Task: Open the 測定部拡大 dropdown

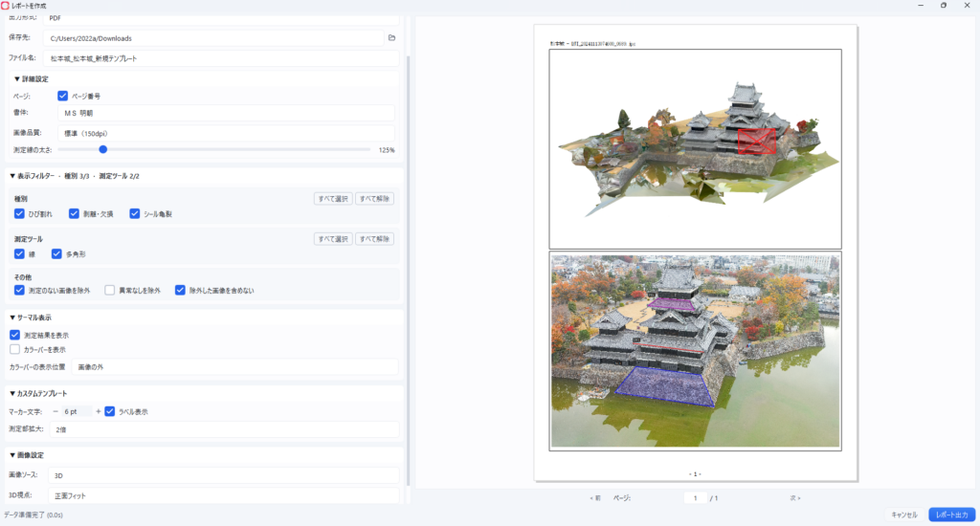Action: tap(224, 429)
